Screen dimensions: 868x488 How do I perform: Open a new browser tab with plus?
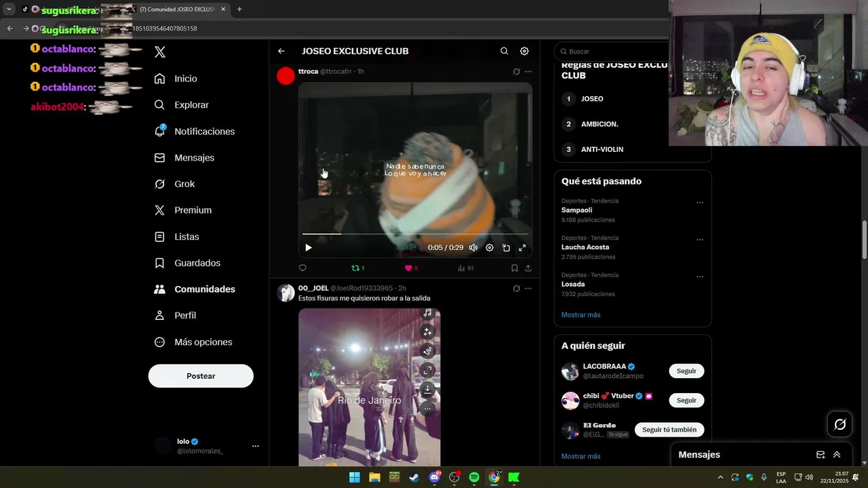pos(239,9)
